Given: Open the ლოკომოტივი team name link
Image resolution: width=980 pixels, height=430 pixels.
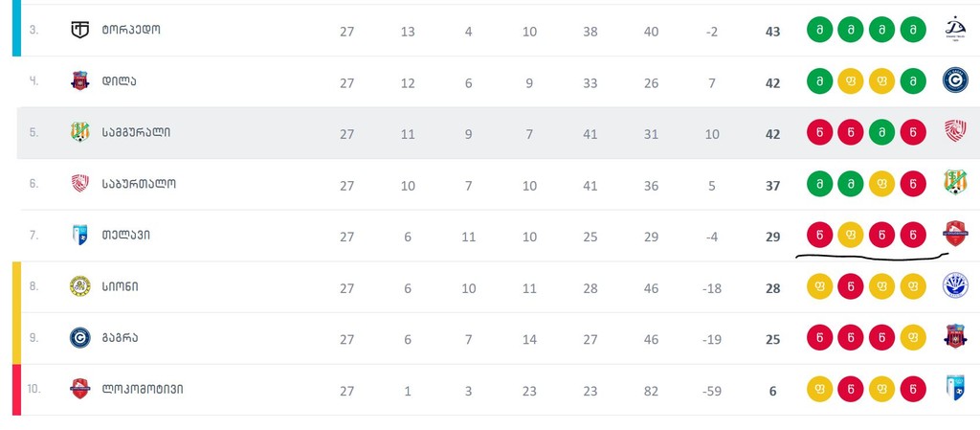Looking at the screenshot, I should coord(142,389).
